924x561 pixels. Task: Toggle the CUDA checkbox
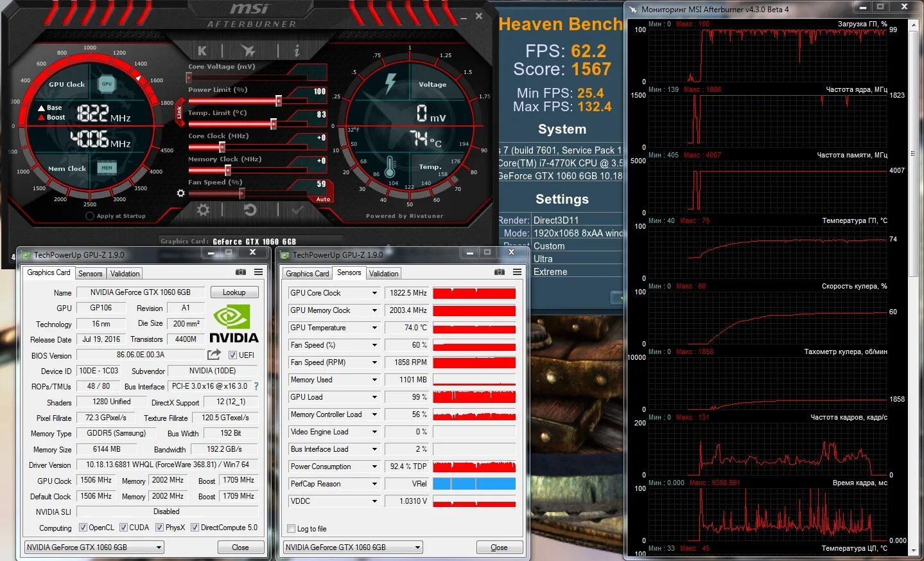point(123,528)
